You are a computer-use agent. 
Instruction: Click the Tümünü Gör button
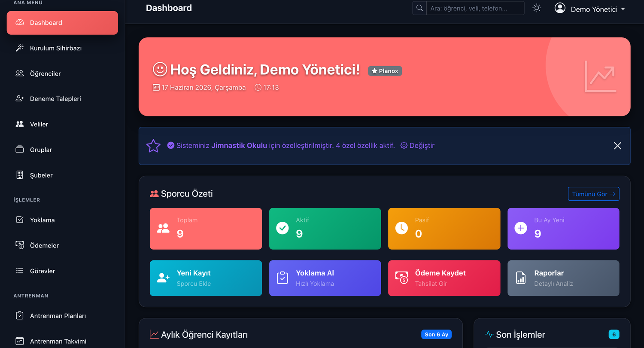tap(593, 194)
